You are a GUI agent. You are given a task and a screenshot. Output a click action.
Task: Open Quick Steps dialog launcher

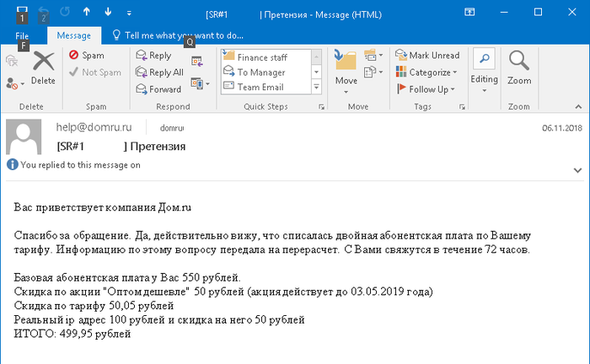click(x=321, y=107)
